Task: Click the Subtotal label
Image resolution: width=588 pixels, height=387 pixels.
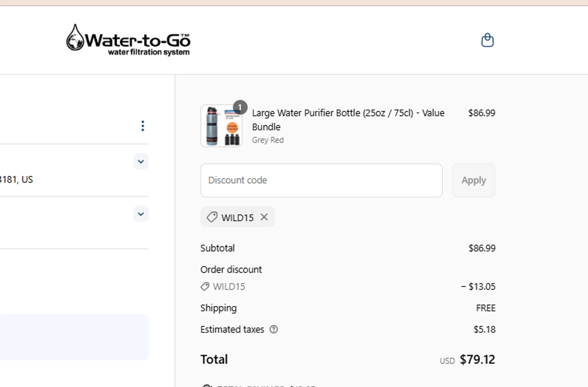Action: (x=218, y=248)
